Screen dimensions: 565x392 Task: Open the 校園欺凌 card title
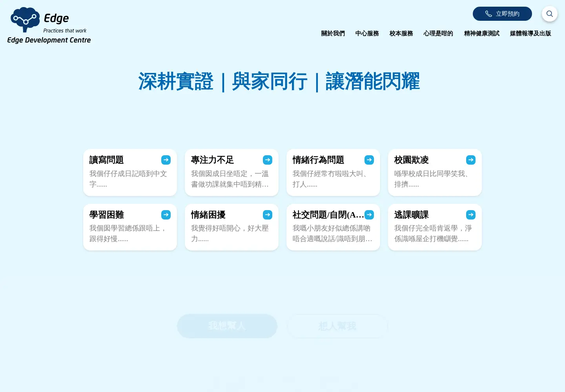tap(412, 160)
